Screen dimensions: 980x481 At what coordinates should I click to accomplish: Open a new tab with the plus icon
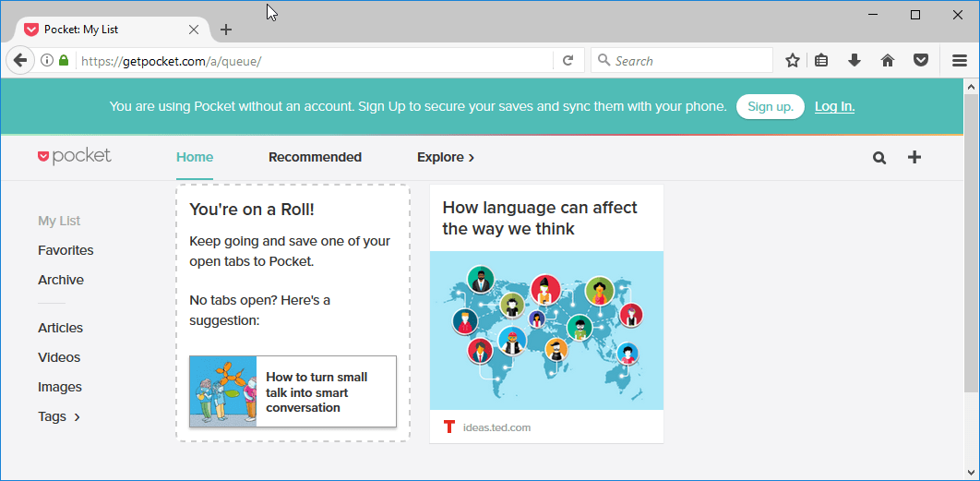click(226, 30)
